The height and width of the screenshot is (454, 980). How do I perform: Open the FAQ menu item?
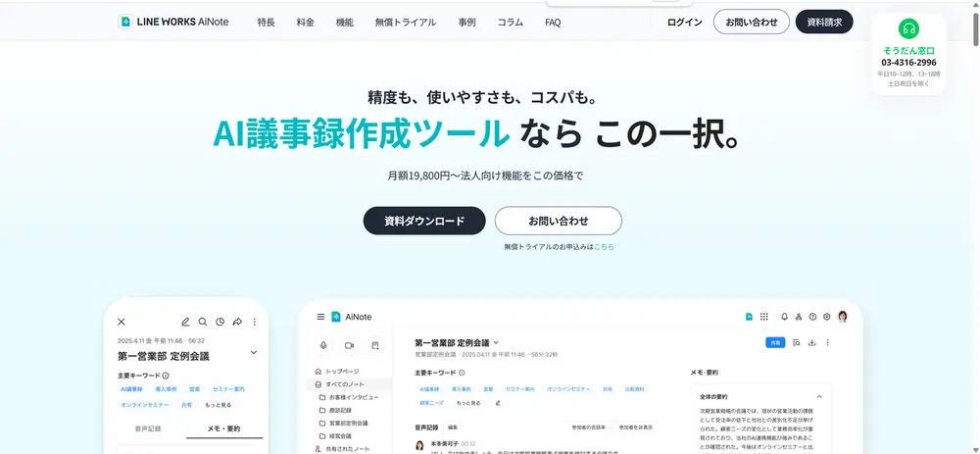[553, 23]
